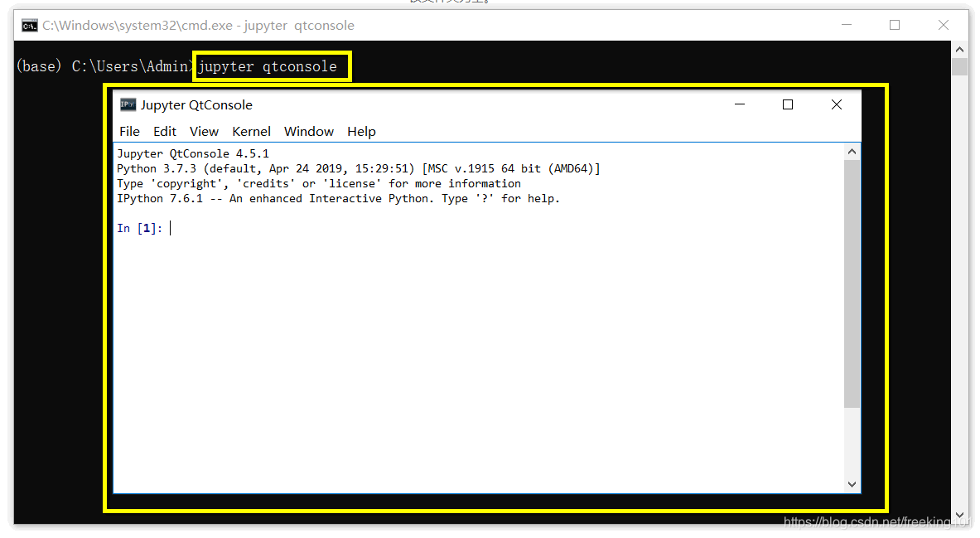Open the Kernel menu

pyautogui.click(x=251, y=131)
